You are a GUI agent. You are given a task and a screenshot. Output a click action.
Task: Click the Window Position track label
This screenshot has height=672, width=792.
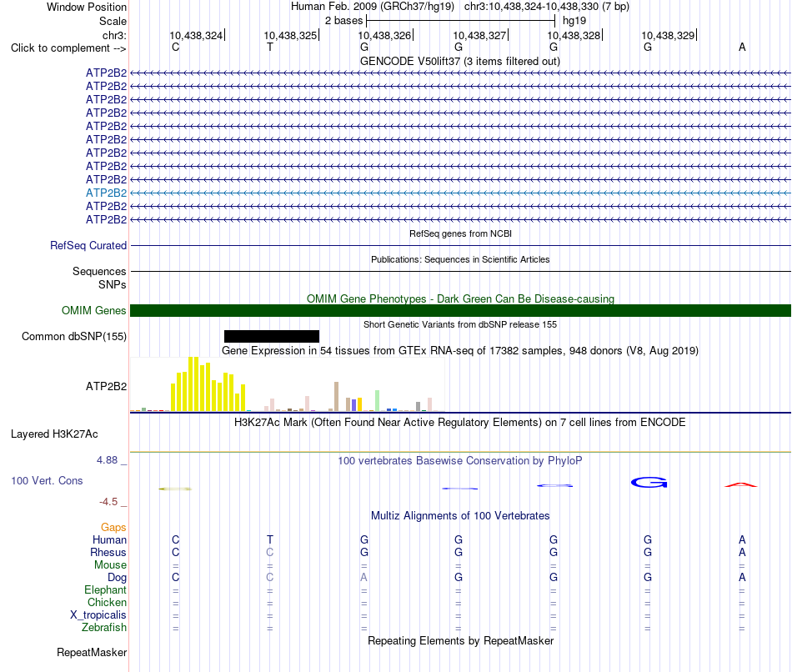coord(87,7)
